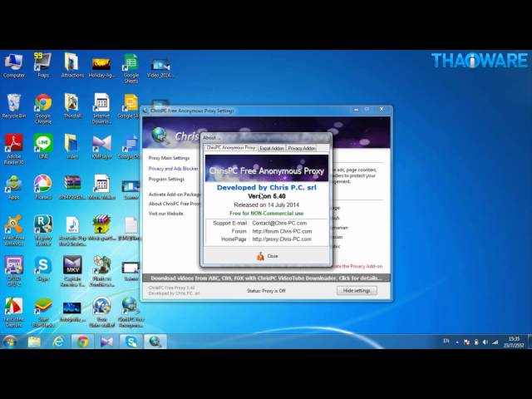Click the Contact@Chris-PC.com email link
532x399 pixels.
point(279,224)
